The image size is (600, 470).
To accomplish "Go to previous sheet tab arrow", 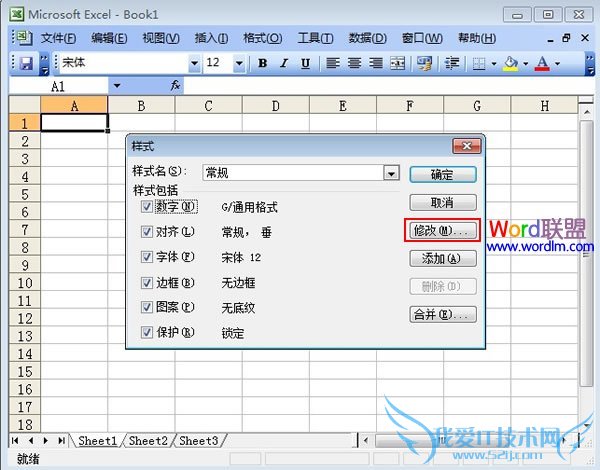I will 31,441.
